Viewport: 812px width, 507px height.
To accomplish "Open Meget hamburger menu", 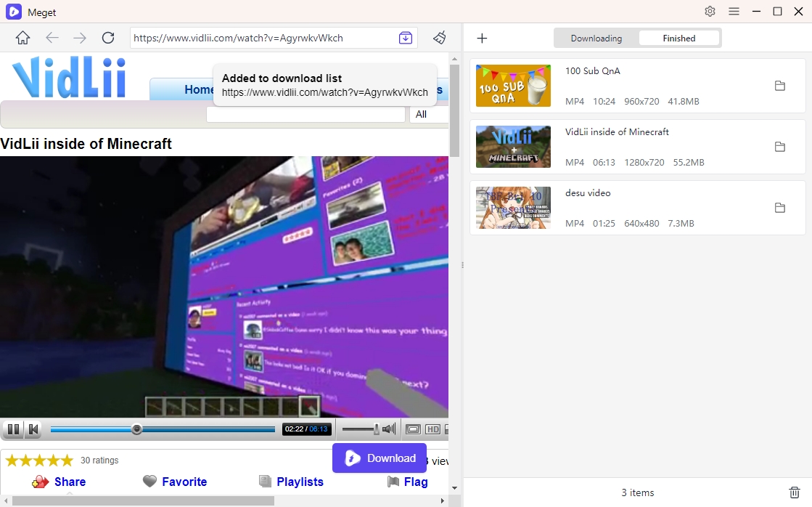I will pyautogui.click(x=734, y=12).
